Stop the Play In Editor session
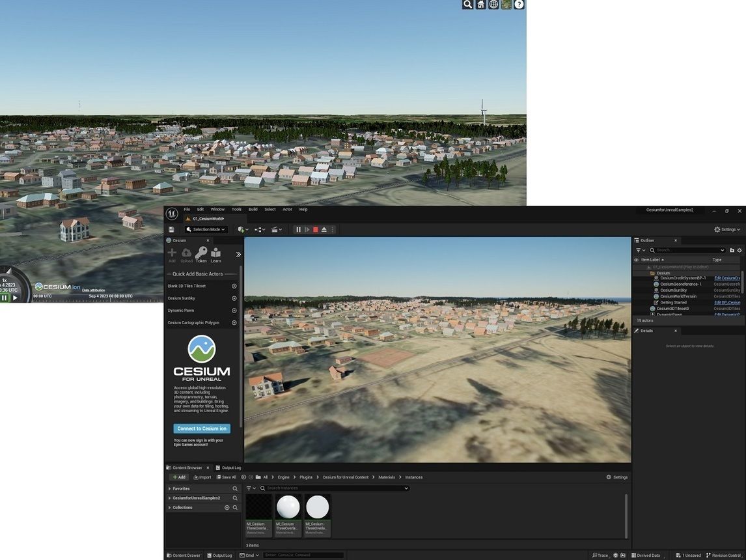This screenshot has width=746, height=560. pos(315,229)
